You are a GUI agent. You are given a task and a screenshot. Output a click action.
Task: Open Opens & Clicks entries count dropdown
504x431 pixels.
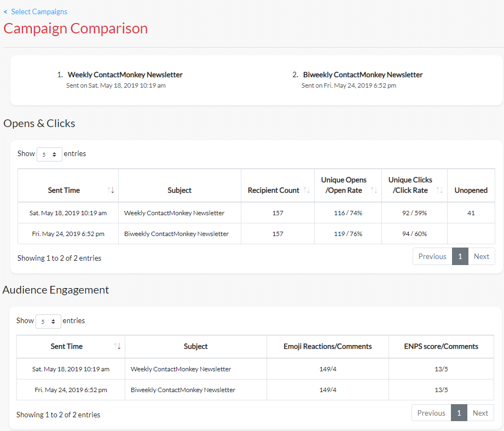(49, 154)
